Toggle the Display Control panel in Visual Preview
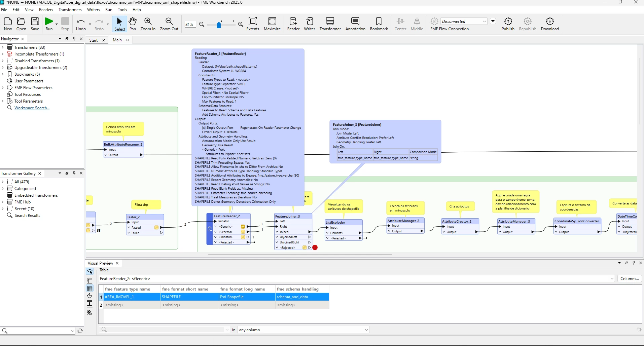This screenshot has height=346, width=644. pos(90,281)
